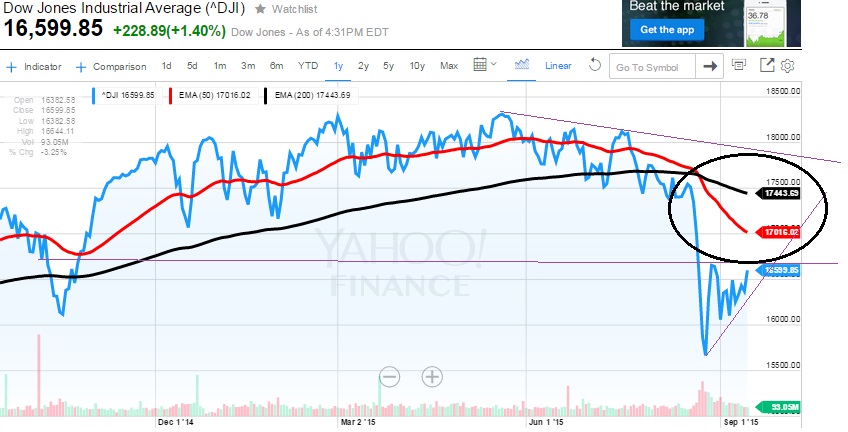Add a Comparison symbol
Image resolution: width=848 pixels, height=432 pixels.
(111, 66)
